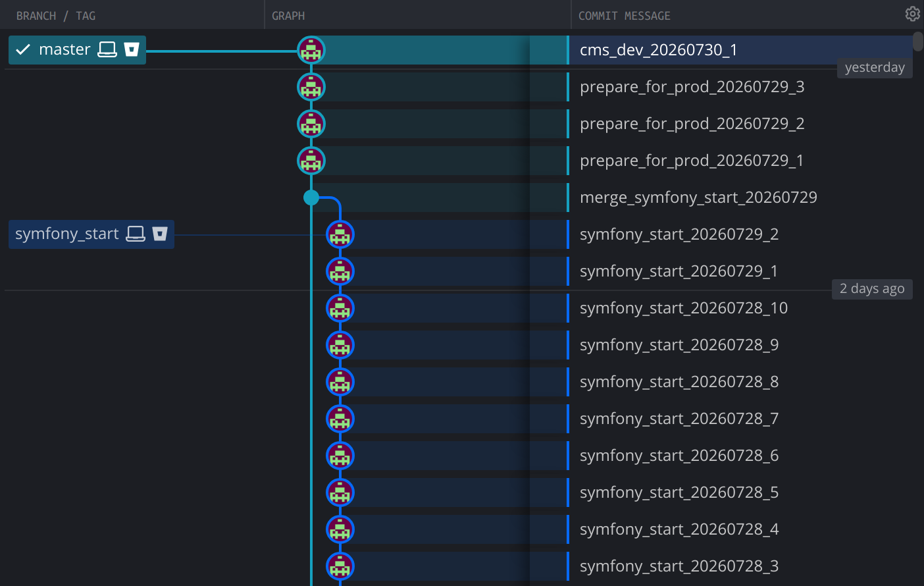Select commit message symfony_start_20260729_1
The width and height of the screenshot is (924, 586).
(x=679, y=271)
